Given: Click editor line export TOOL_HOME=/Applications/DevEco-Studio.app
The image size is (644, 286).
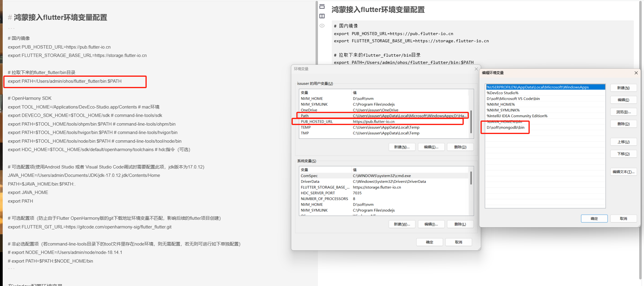Looking at the screenshot, I should tap(84, 107).
